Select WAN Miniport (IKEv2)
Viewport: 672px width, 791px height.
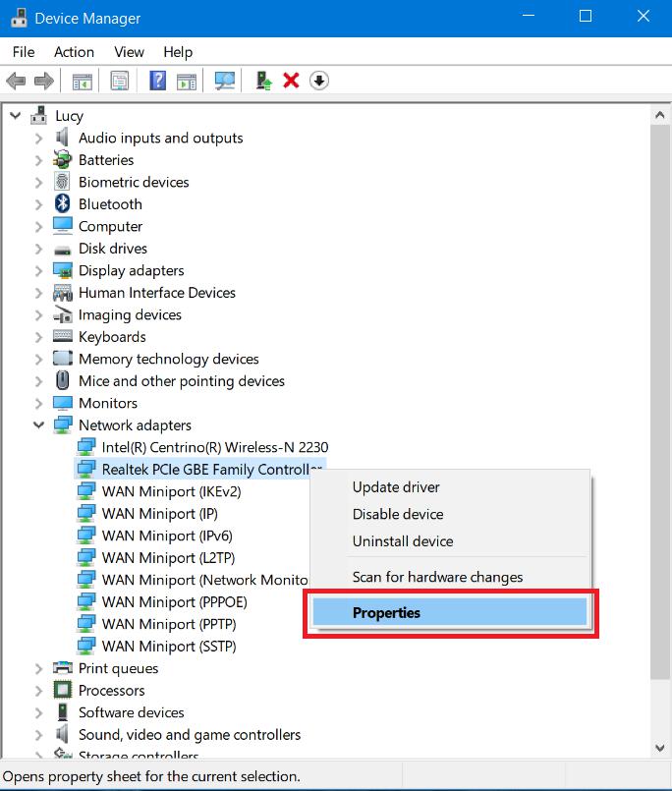tap(172, 491)
